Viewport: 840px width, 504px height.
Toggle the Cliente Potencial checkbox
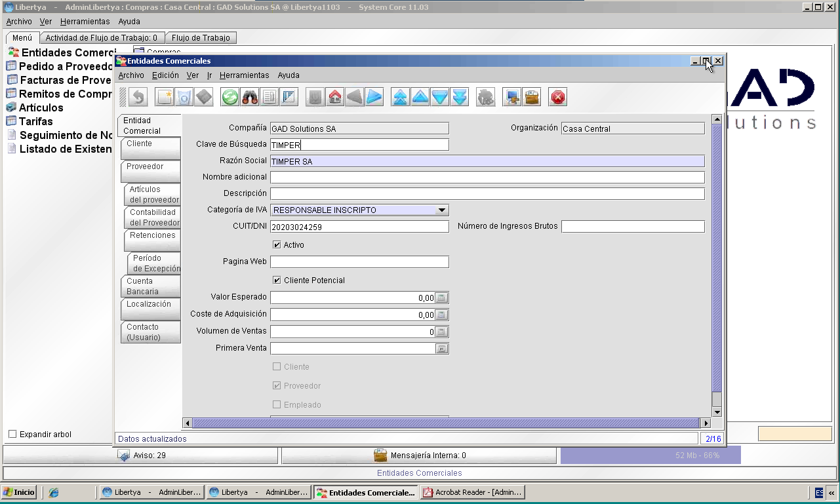(x=277, y=281)
